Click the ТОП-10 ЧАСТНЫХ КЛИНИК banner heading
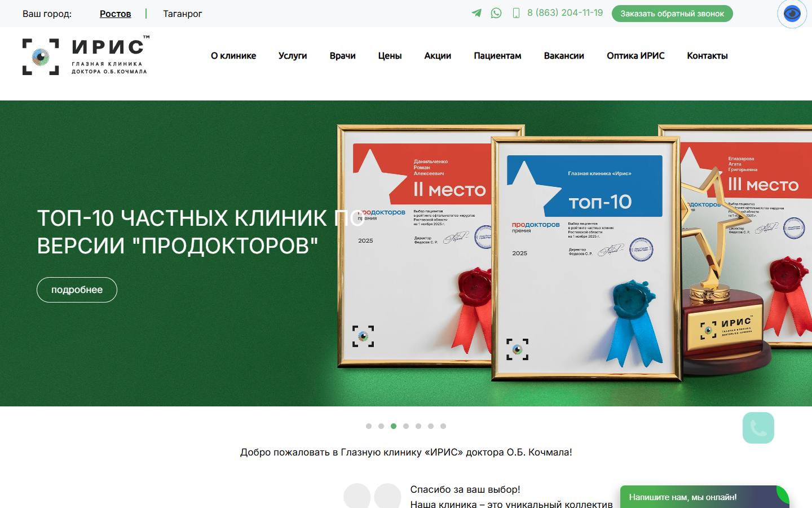Image resolution: width=812 pixels, height=508 pixels. pyautogui.click(x=201, y=231)
